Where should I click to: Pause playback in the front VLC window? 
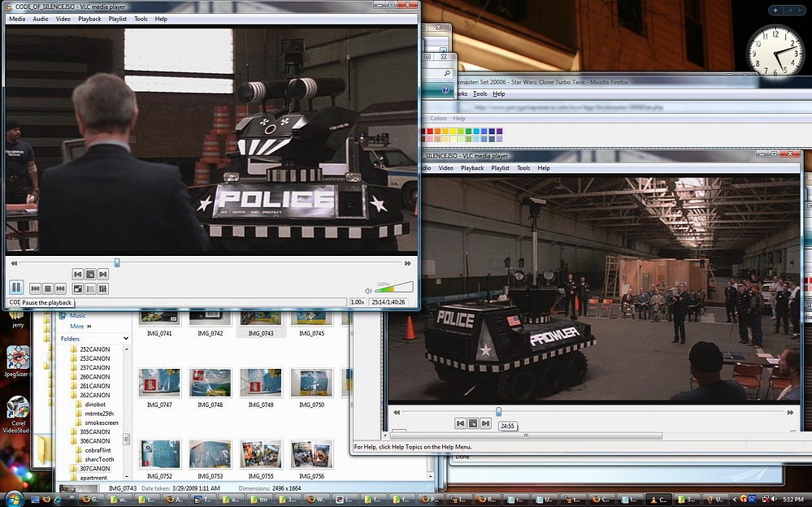[16, 288]
